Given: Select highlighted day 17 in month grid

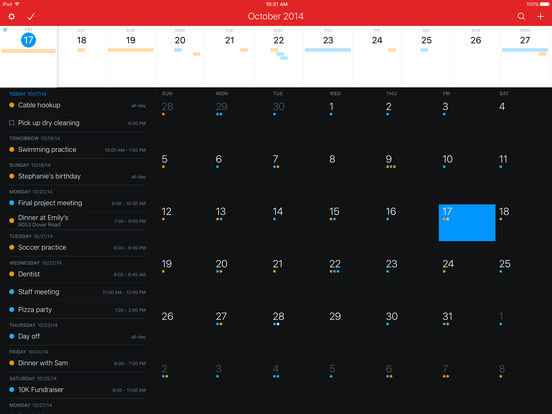Looking at the screenshot, I should tap(467, 222).
